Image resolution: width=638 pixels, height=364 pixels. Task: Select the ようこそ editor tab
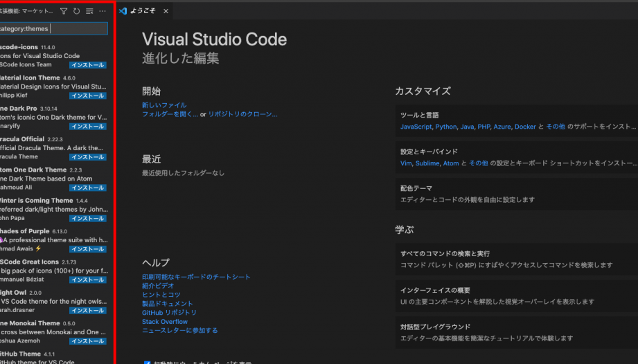click(145, 11)
